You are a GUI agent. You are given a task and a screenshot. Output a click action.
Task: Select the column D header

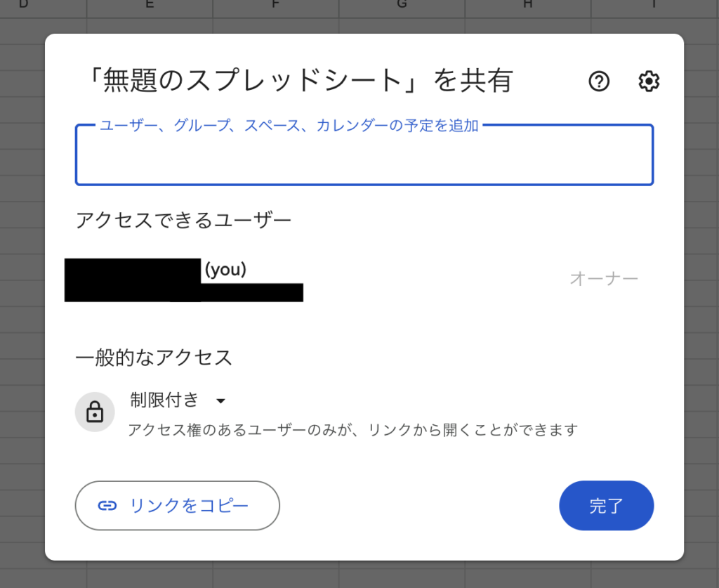tap(23, 5)
